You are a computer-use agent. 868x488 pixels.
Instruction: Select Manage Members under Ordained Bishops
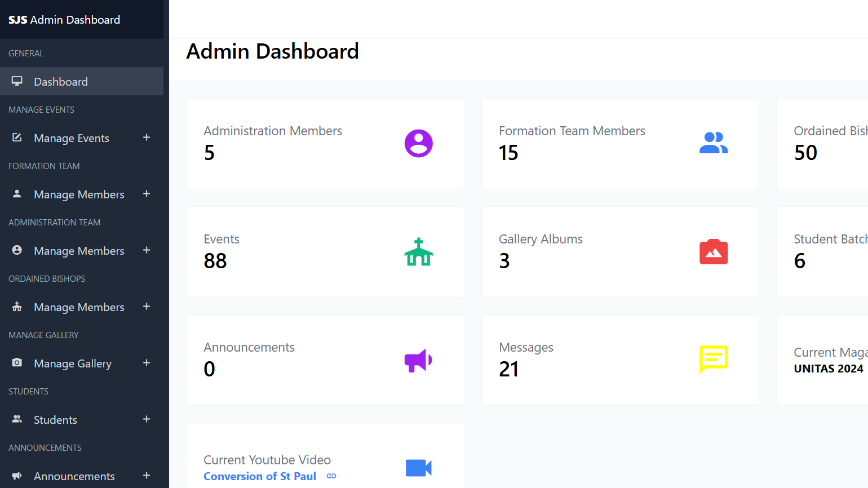82,307
